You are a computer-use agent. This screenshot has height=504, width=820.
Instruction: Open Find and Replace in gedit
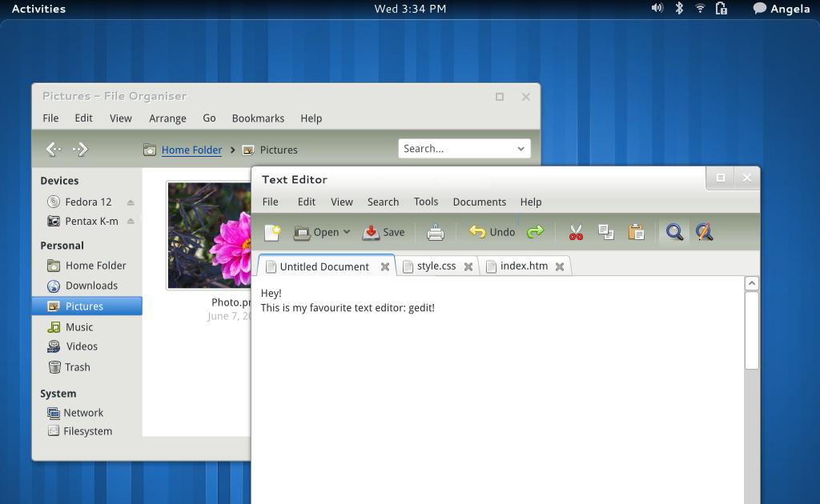tap(704, 231)
